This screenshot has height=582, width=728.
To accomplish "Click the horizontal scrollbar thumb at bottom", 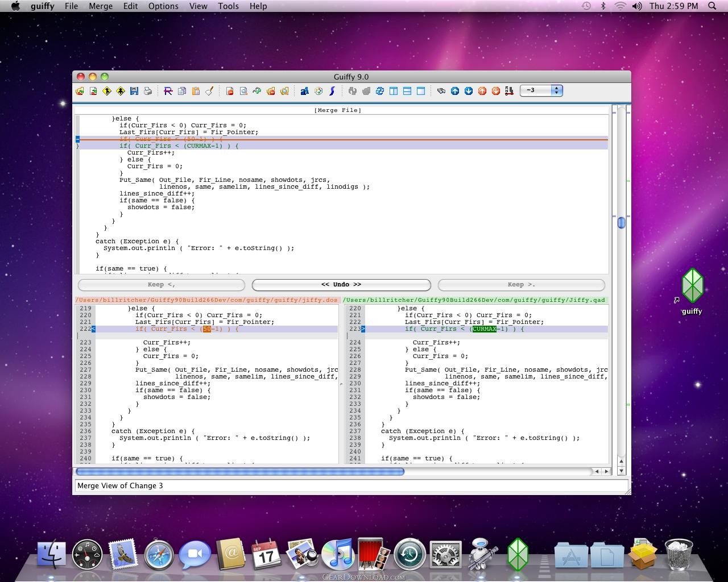I will pos(240,471).
